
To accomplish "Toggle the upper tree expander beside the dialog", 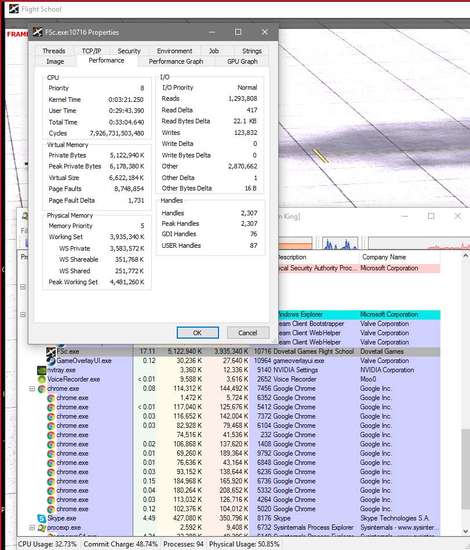I will [23, 287].
